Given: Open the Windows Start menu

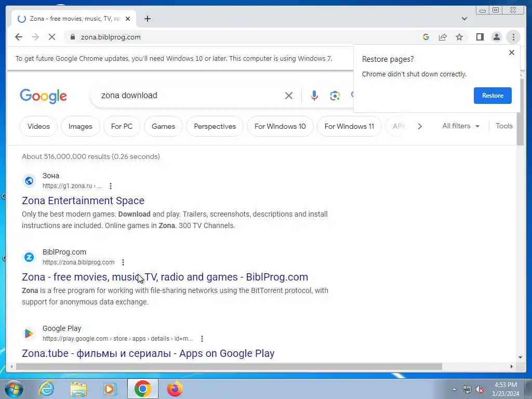Looking at the screenshot, I should coord(14,389).
